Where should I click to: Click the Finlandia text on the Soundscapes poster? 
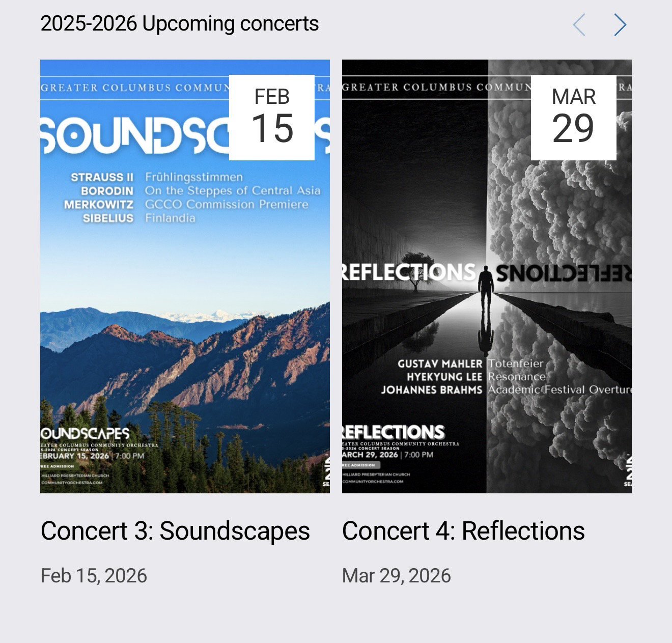[170, 218]
